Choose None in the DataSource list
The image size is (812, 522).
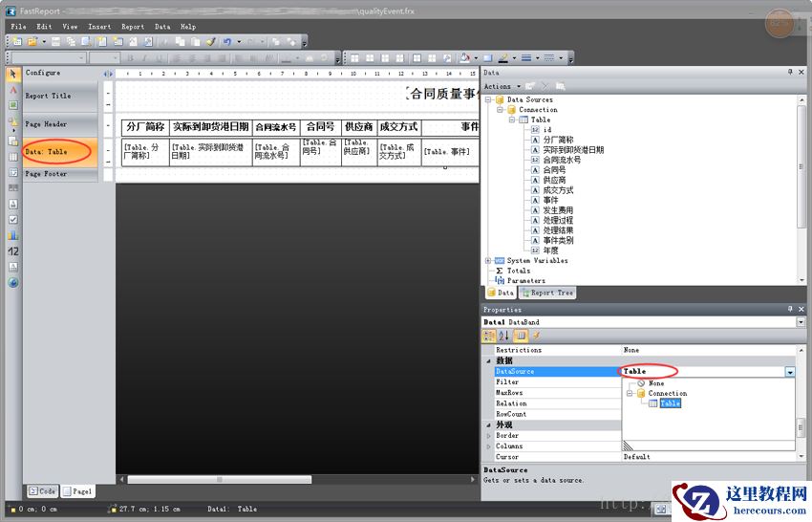click(656, 383)
